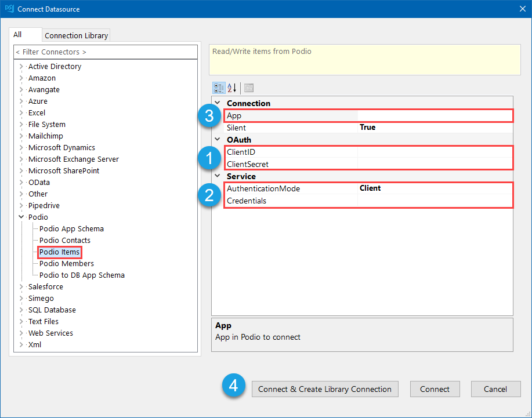Screen dimensions: 532x418
Task: Collapse the Podio tree node
Action: [21, 217]
